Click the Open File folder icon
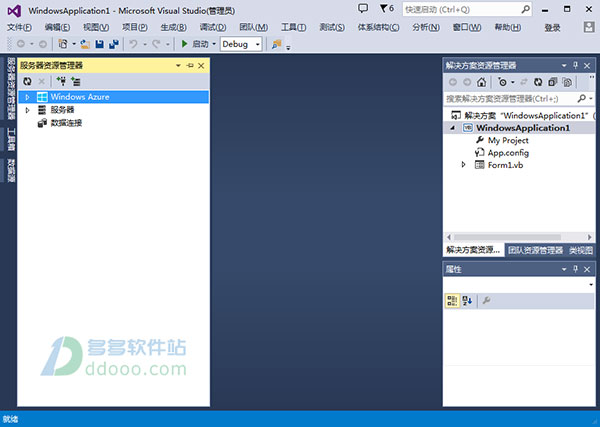The image size is (600, 427). (85, 44)
